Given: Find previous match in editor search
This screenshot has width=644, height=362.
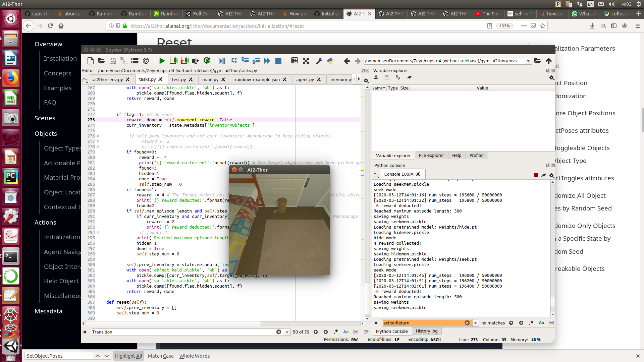Looking at the screenshot, I should 316,332.
